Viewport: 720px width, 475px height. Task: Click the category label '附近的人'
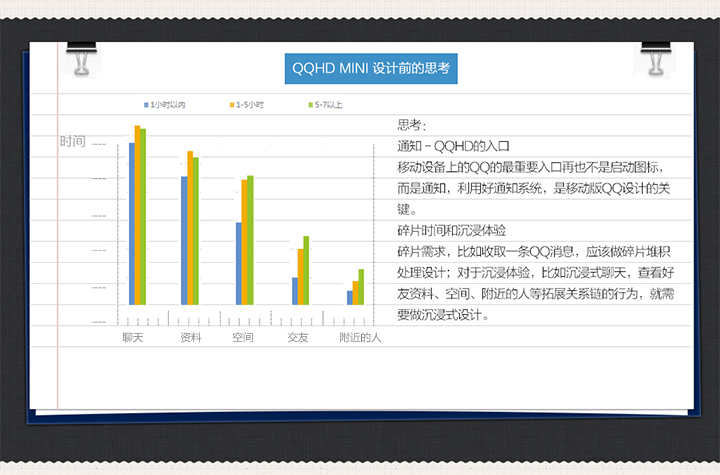pos(360,338)
